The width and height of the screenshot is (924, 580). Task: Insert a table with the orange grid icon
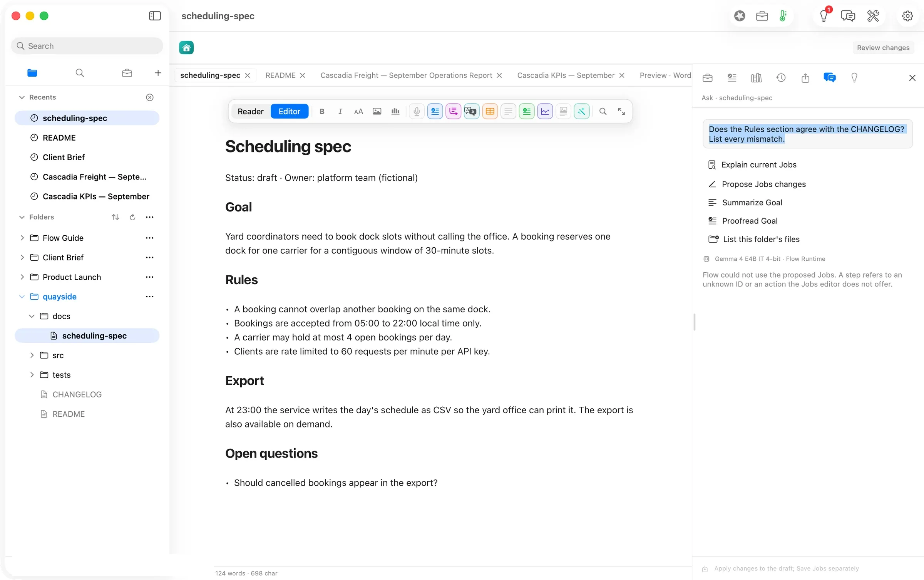490,112
